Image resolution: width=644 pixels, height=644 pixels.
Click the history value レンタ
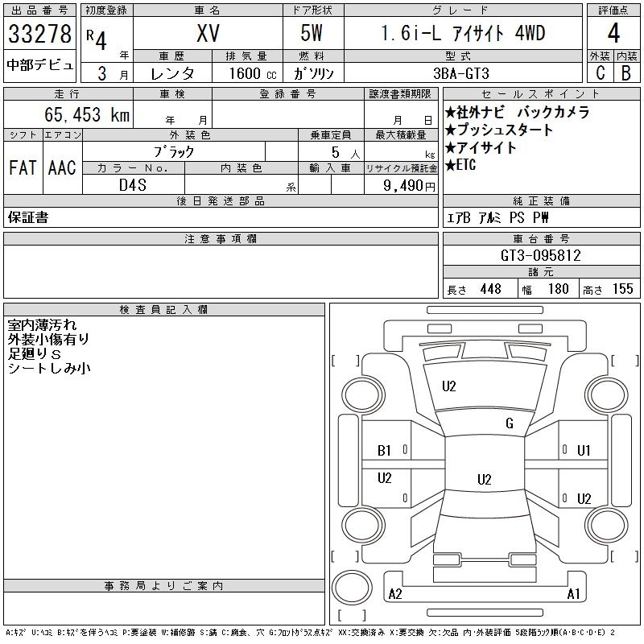[x=172, y=73]
